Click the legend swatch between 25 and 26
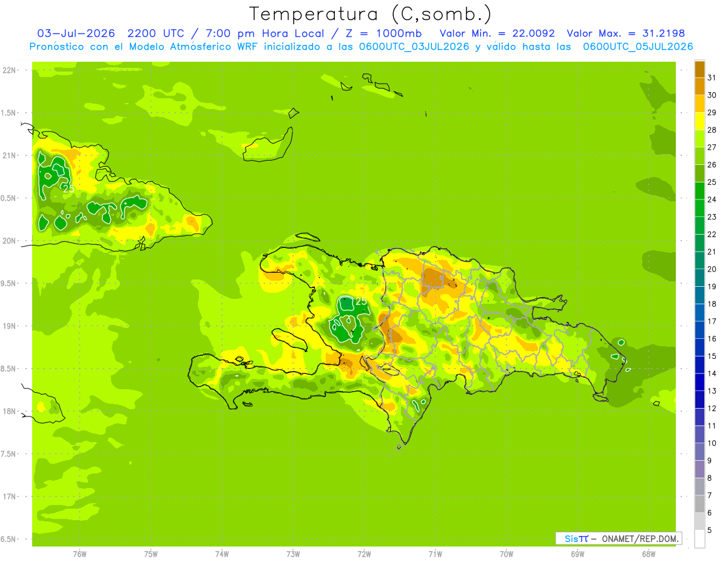This screenshot has height=562, width=728. [x=699, y=173]
